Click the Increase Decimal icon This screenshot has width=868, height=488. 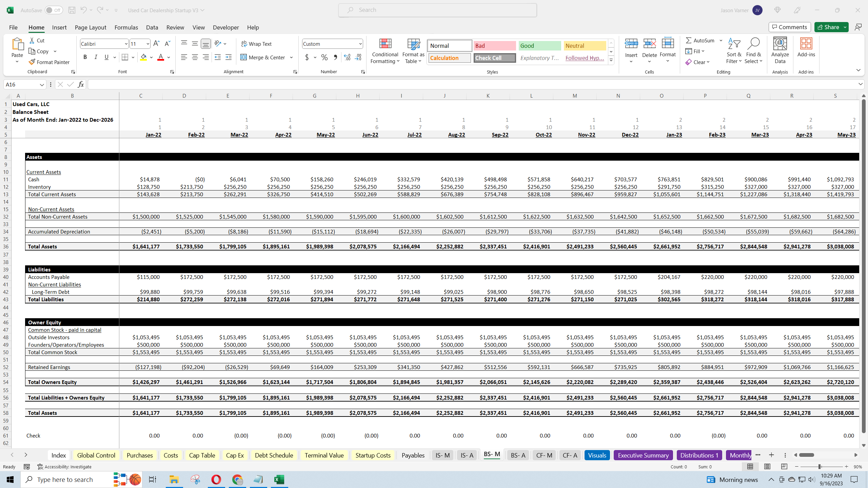coord(347,57)
